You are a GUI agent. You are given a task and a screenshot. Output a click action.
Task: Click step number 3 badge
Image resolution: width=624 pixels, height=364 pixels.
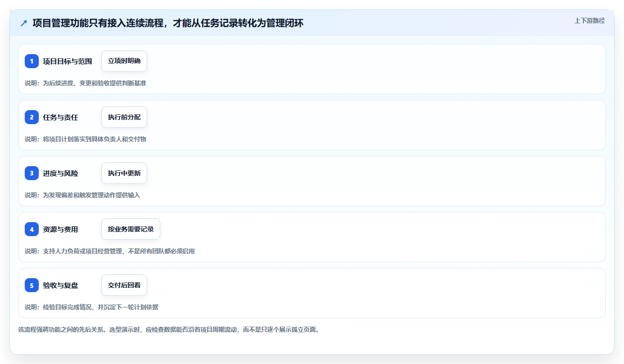coord(32,173)
